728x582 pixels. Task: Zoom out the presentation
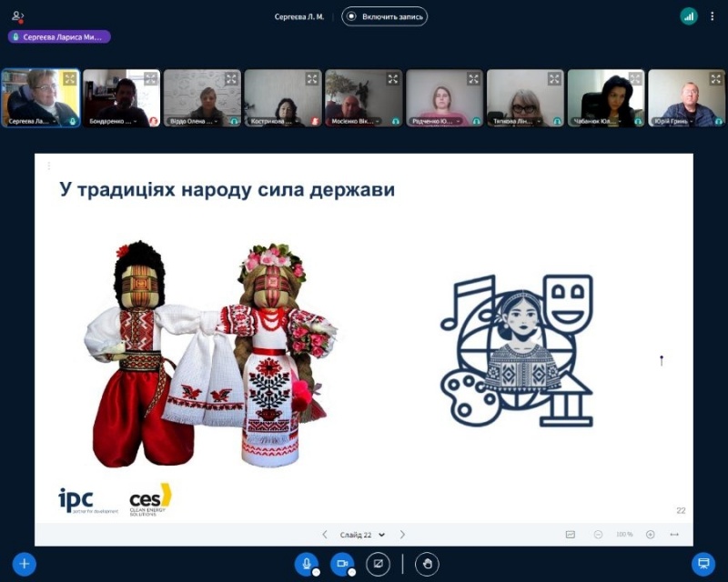(598, 535)
